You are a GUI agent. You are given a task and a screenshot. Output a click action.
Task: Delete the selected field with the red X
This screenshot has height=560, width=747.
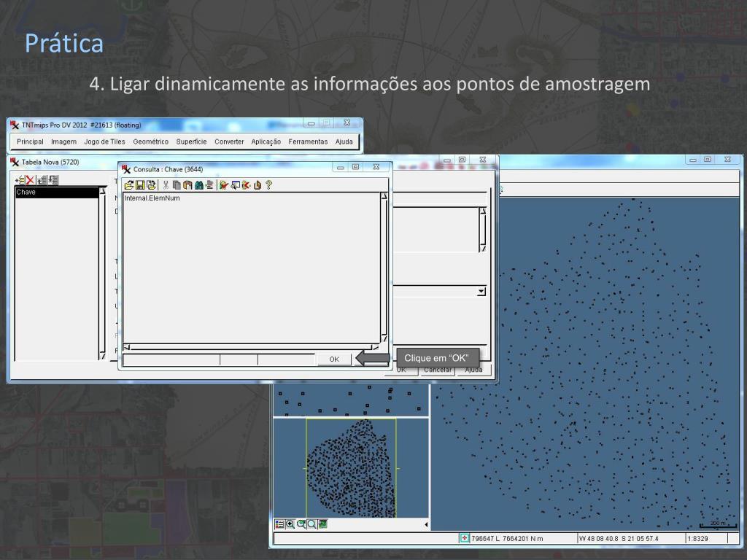pyautogui.click(x=31, y=180)
